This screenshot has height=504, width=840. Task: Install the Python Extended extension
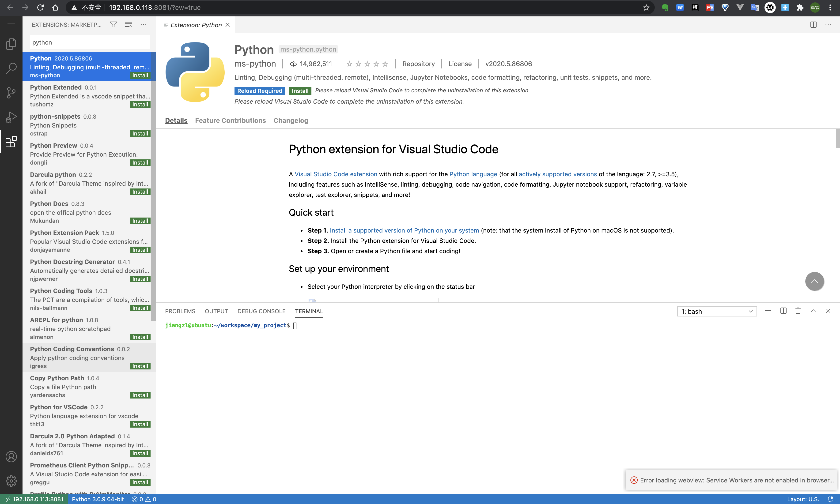[x=140, y=105]
